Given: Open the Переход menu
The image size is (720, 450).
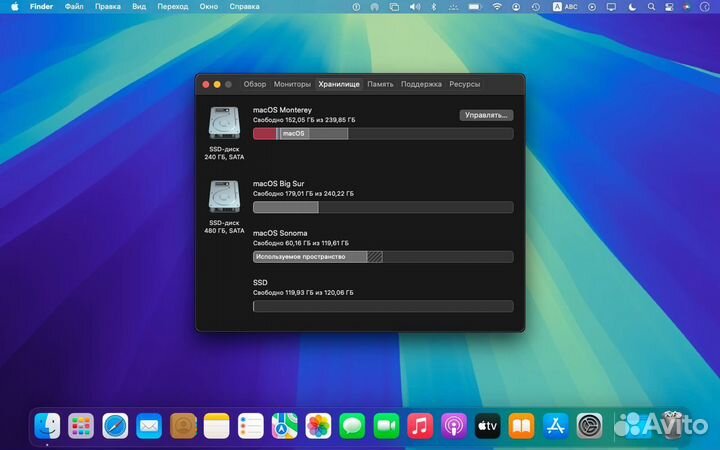Looking at the screenshot, I should click(173, 7).
